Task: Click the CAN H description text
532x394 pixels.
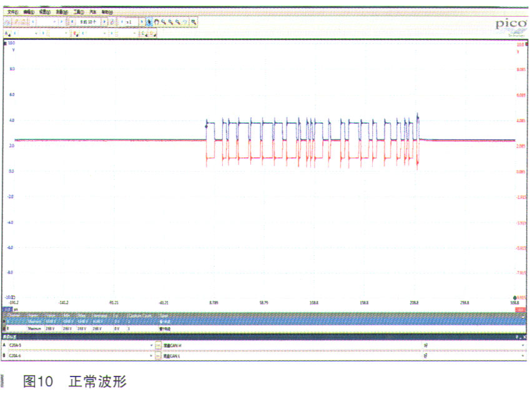Action: [172, 345]
